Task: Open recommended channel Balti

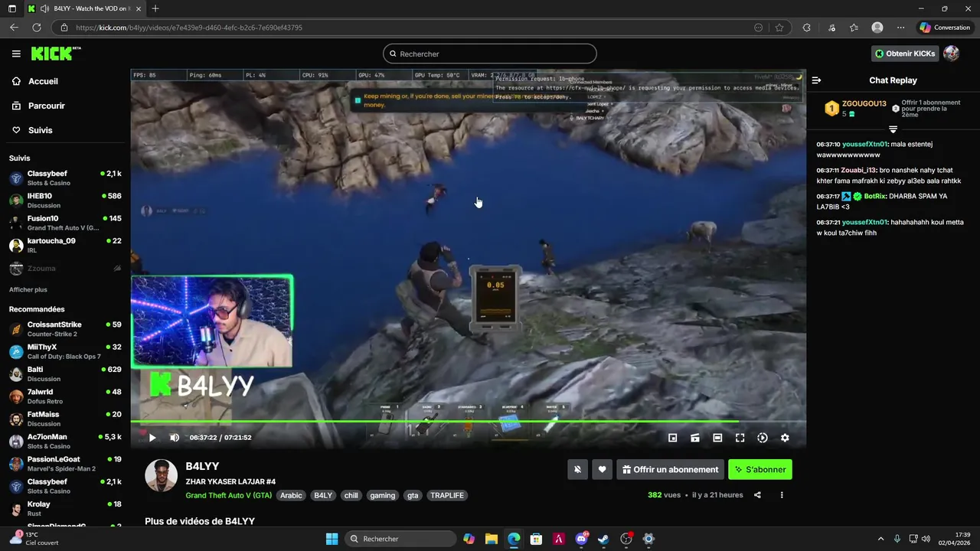Action: point(65,374)
